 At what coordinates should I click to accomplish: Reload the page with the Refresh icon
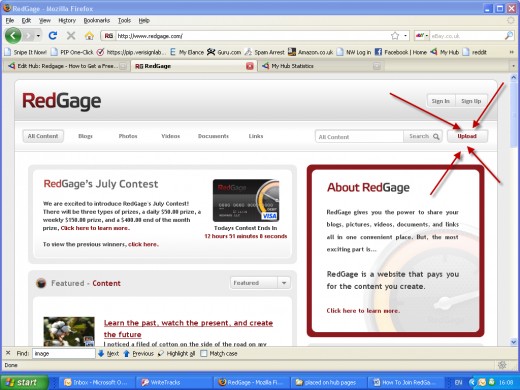[x=53, y=35]
